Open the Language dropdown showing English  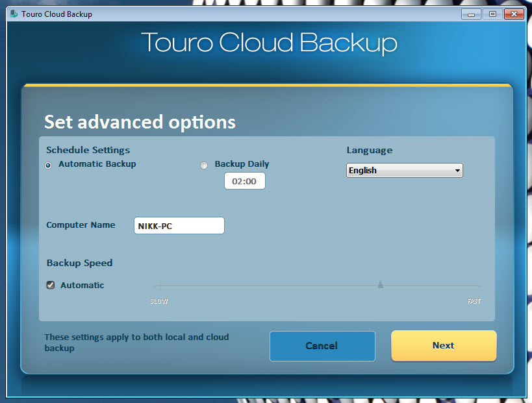(x=405, y=170)
